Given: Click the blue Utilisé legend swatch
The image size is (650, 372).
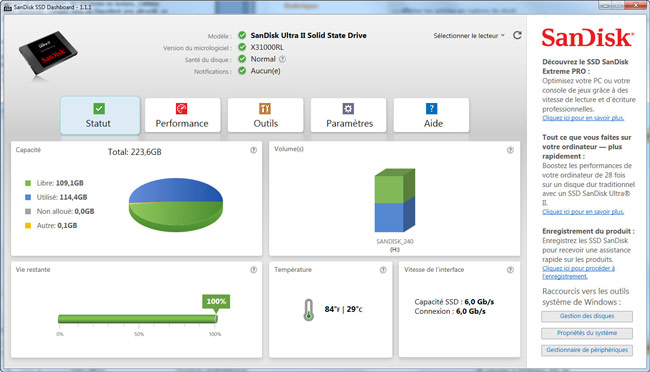Looking at the screenshot, I should [28, 197].
